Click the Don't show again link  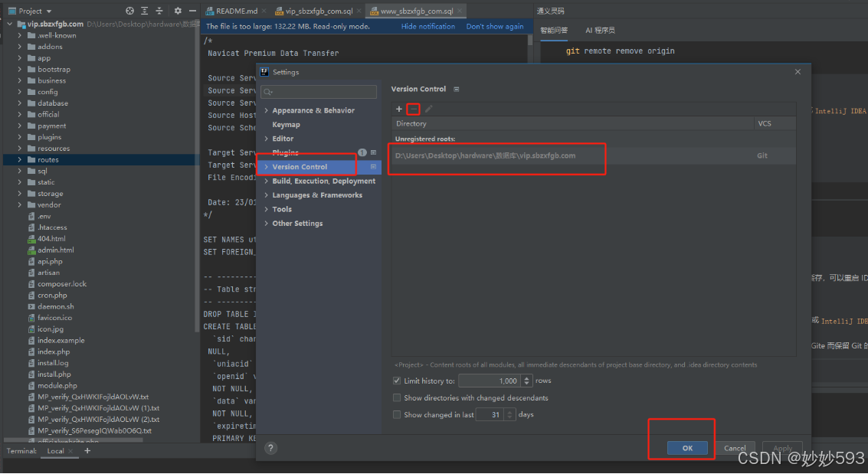[x=495, y=27]
